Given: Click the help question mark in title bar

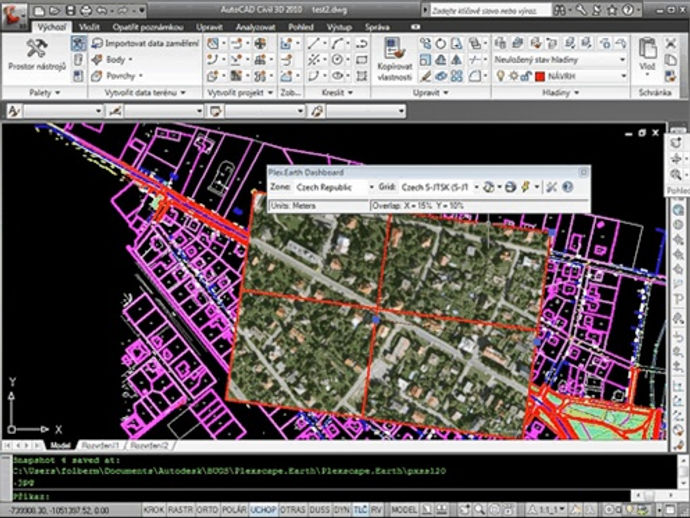Looking at the screenshot, I should click(x=628, y=10).
